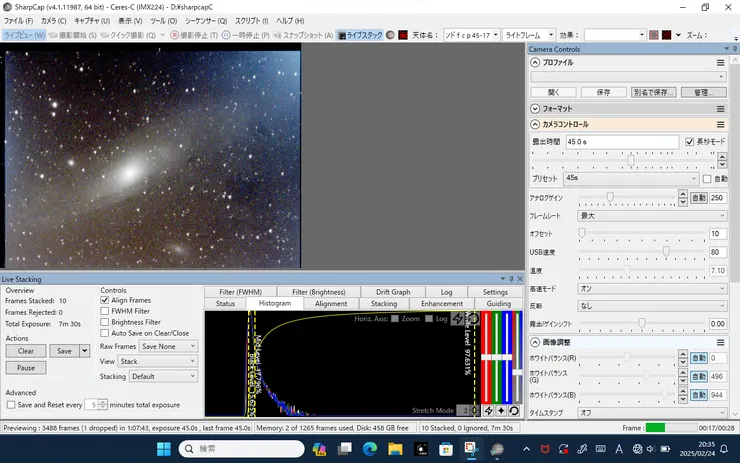740x463 pixels.
Task: Open the Camera Control section hamburger menu
Action: coord(720,124)
